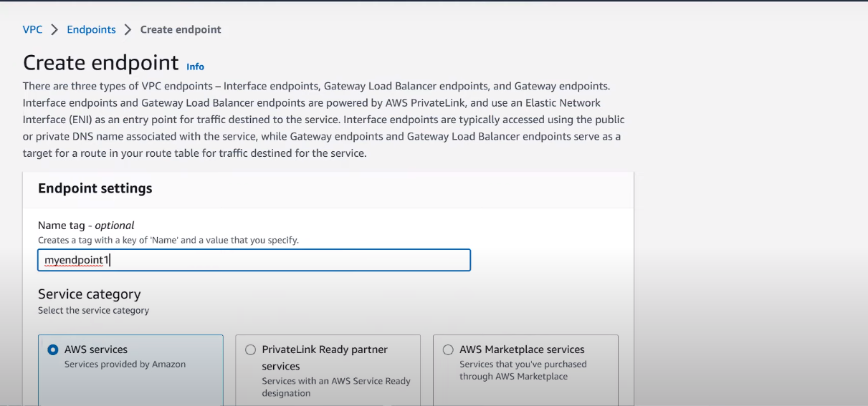Screen dimensions: 868x406
Task: Open the VPC breadcrumb link
Action: click(32, 29)
